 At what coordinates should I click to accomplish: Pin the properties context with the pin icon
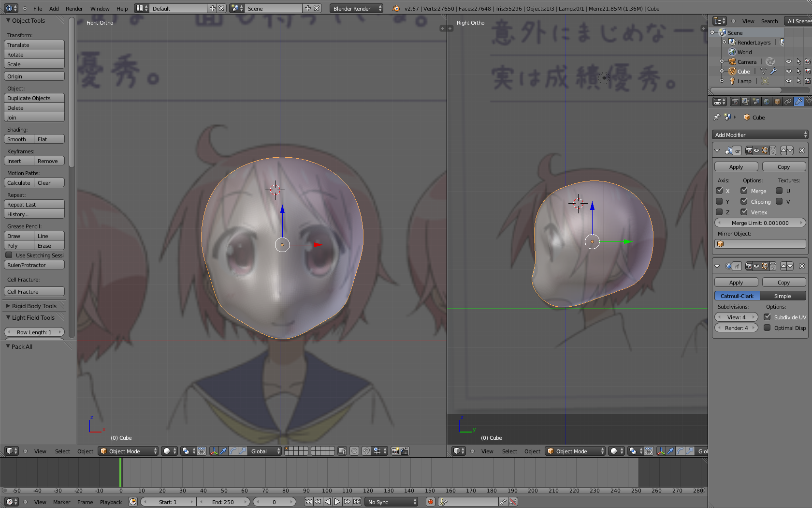click(717, 117)
